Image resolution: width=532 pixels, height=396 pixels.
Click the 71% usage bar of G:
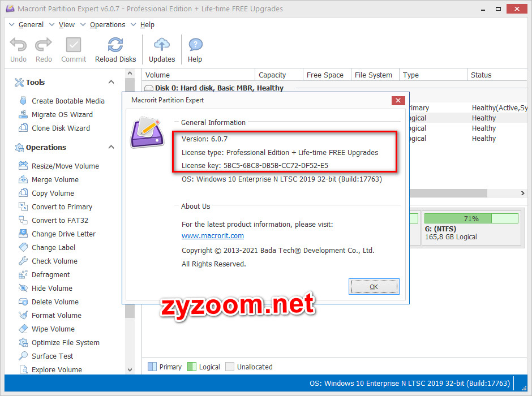(471, 218)
